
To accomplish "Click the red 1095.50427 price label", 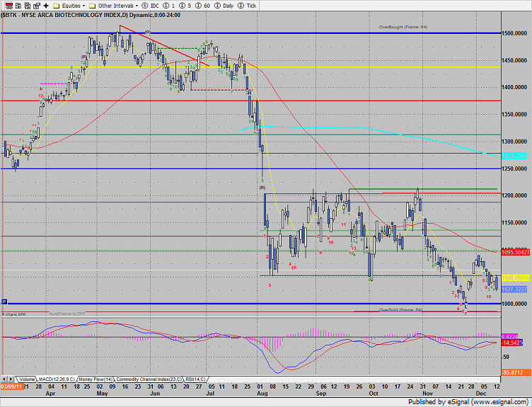I will pos(515,252).
